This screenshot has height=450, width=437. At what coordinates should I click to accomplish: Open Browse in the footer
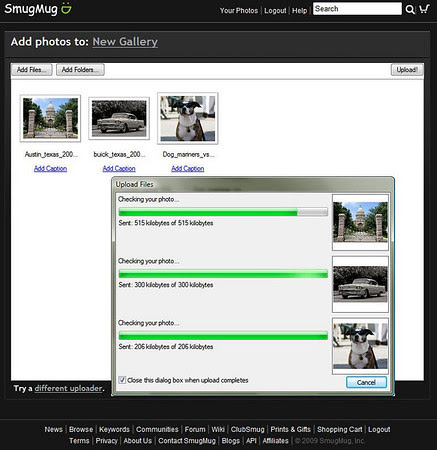pyautogui.click(x=81, y=429)
